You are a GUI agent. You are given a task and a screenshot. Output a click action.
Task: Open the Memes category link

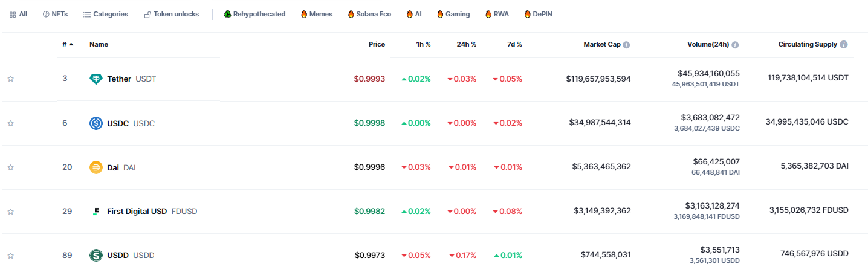click(316, 14)
